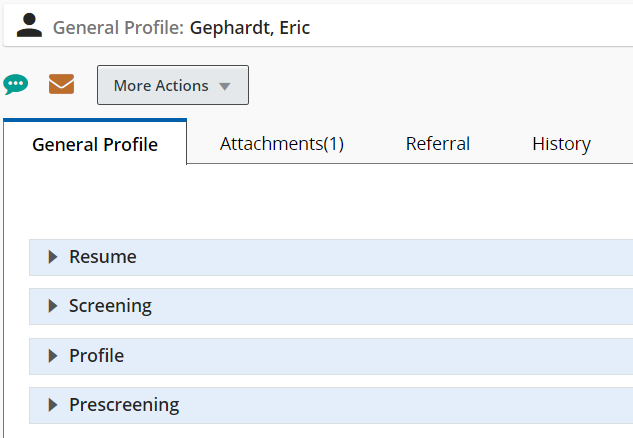Click the Profile section title text
Screen dimensions: 633x438
click(x=96, y=355)
